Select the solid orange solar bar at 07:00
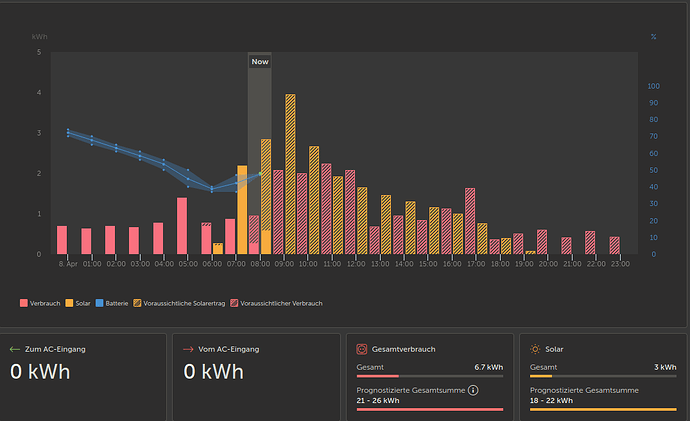Viewport: 690px width, 421px height. pos(242,210)
